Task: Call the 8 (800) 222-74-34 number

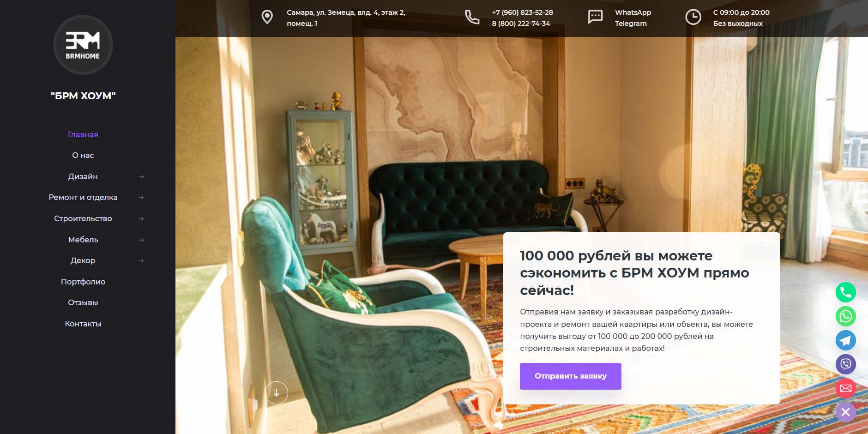Action: [x=521, y=24]
